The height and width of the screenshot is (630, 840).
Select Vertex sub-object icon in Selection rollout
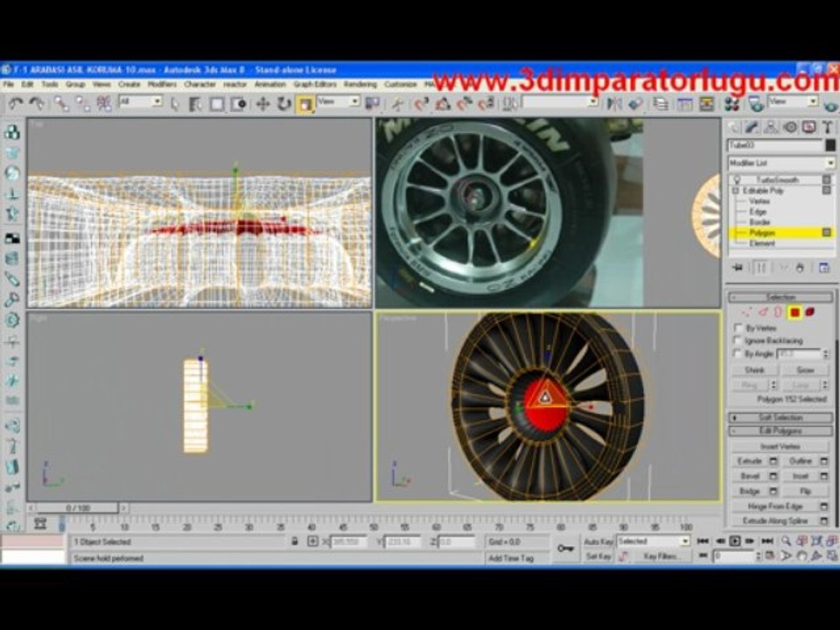coord(745,312)
